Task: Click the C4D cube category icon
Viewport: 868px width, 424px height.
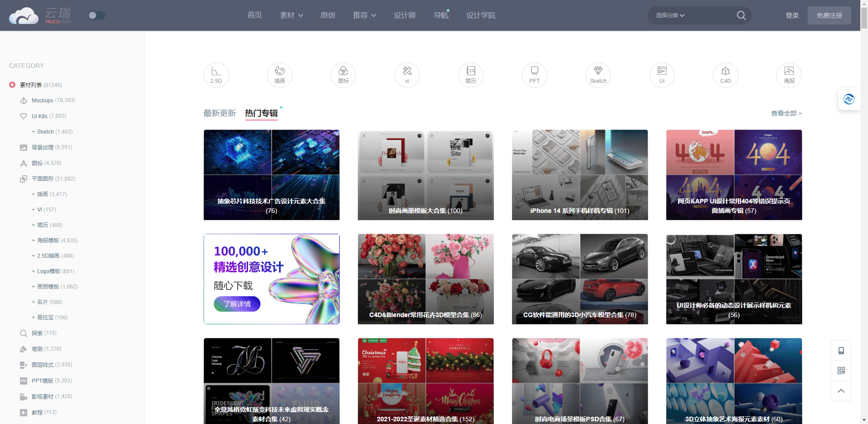Action: click(725, 75)
